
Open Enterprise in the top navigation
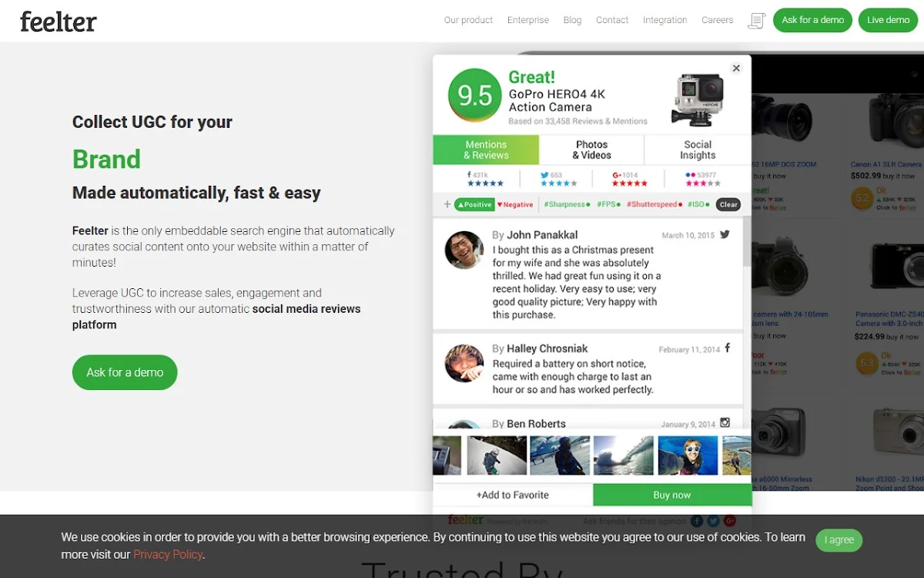tap(528, 20)
